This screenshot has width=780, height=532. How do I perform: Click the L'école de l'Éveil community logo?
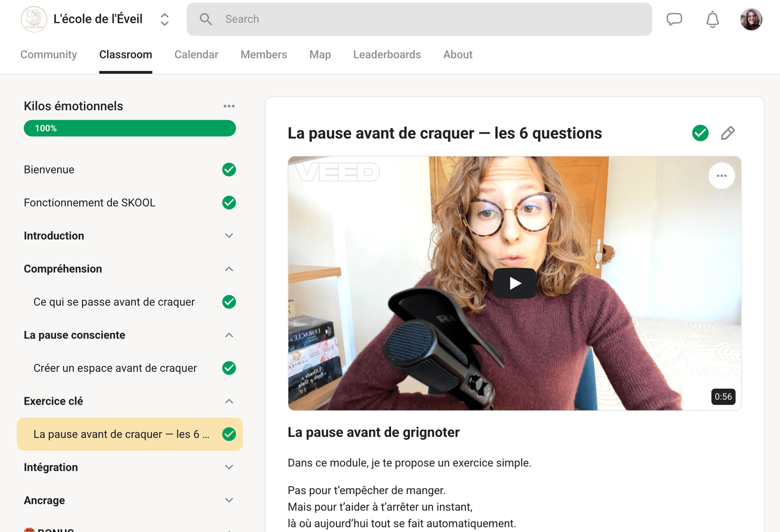[34, 19]
